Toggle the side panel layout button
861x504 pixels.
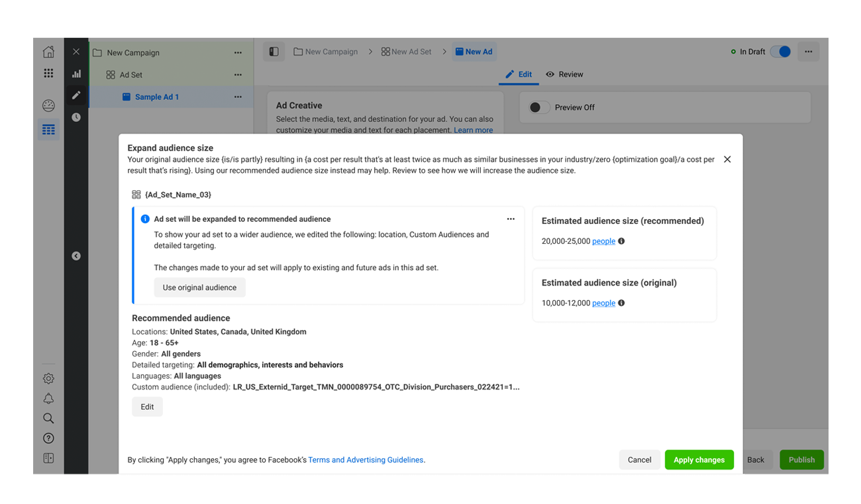(274, 52)
